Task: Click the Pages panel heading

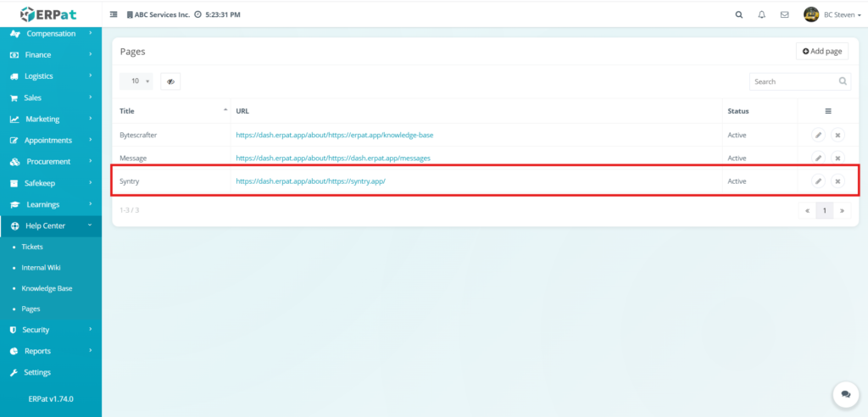Action: [x=132, y=52]
